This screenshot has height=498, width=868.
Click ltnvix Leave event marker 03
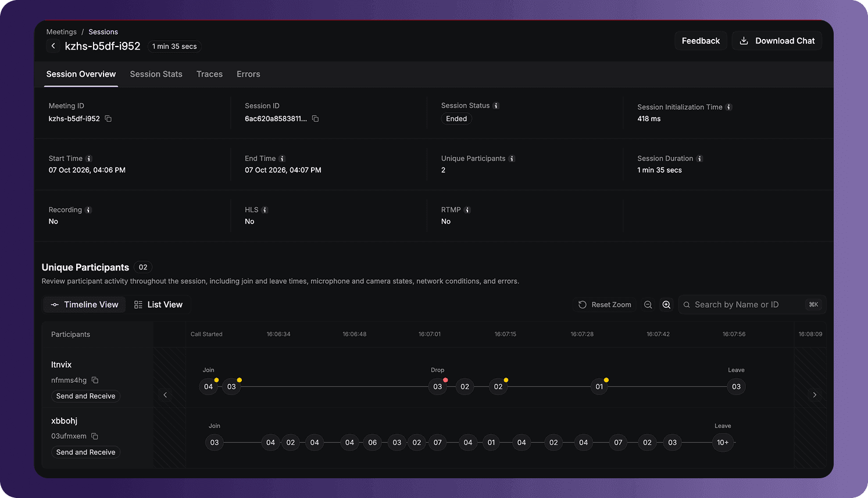pyautogui.click(x=736, y=387)
